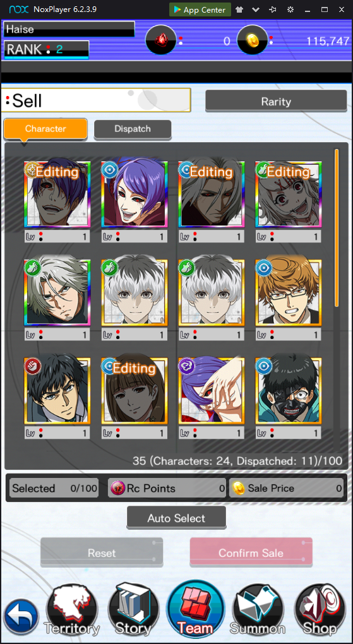Expand the NoxPlayer dropdown arrow in title bar

tap(256, 9)
